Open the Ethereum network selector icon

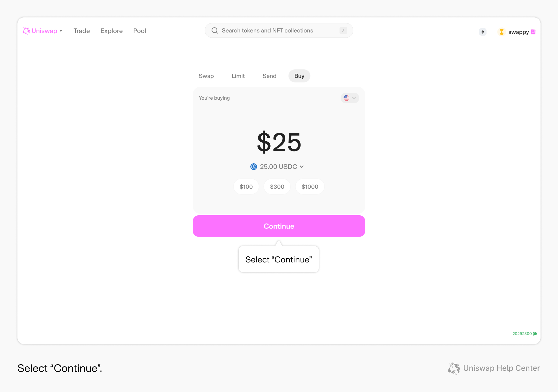(x=483, y=32)
